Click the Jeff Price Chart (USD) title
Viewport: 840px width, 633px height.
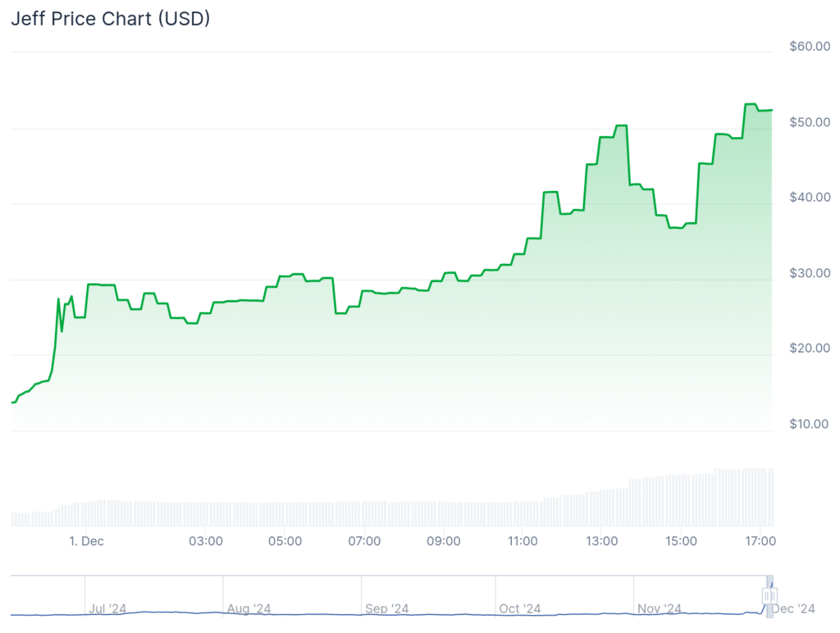110,19
